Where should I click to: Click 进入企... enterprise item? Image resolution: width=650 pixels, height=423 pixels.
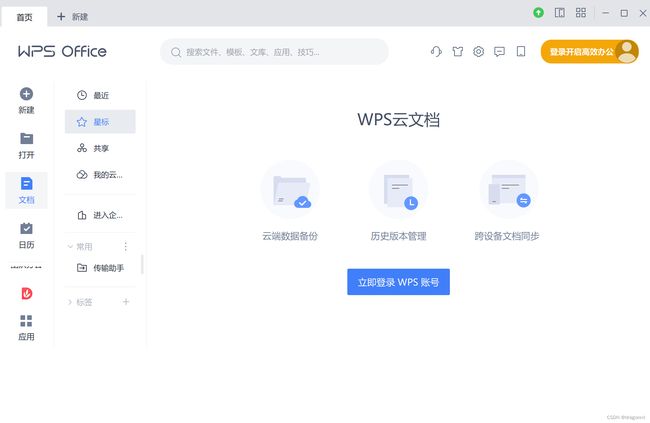100,215
